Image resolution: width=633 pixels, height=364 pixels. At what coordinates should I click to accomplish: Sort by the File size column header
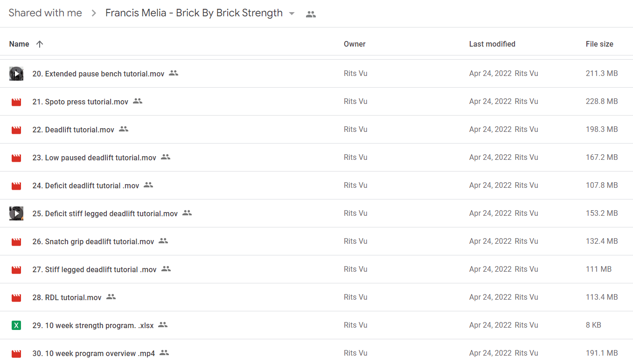(x=599, y=44)
